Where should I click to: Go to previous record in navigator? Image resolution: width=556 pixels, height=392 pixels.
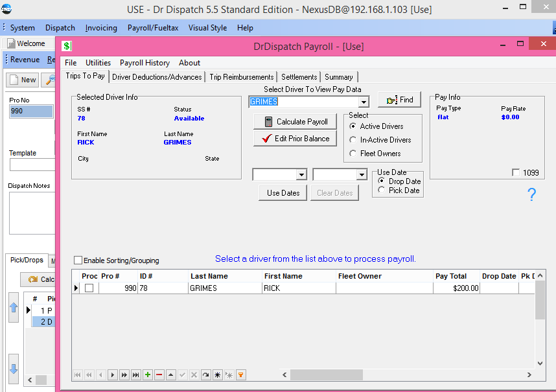pyautogui.click(x=101, y=375)
